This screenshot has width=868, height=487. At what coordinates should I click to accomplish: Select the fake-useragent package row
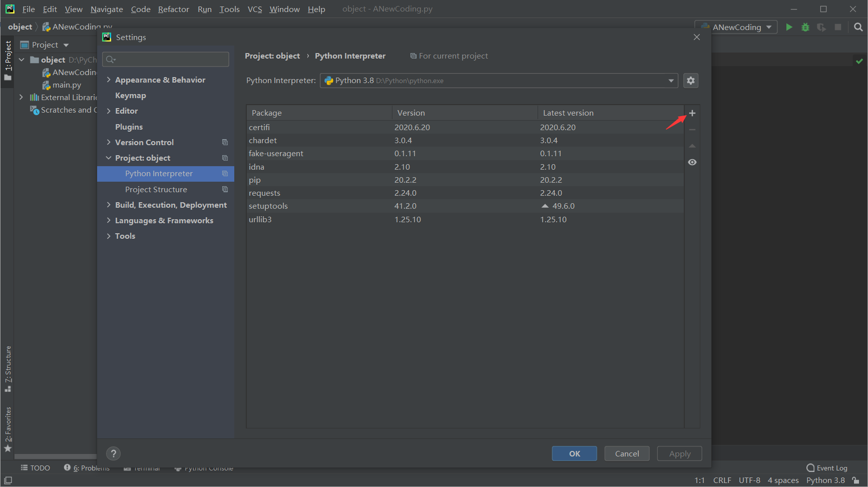[x=465, y=153]
